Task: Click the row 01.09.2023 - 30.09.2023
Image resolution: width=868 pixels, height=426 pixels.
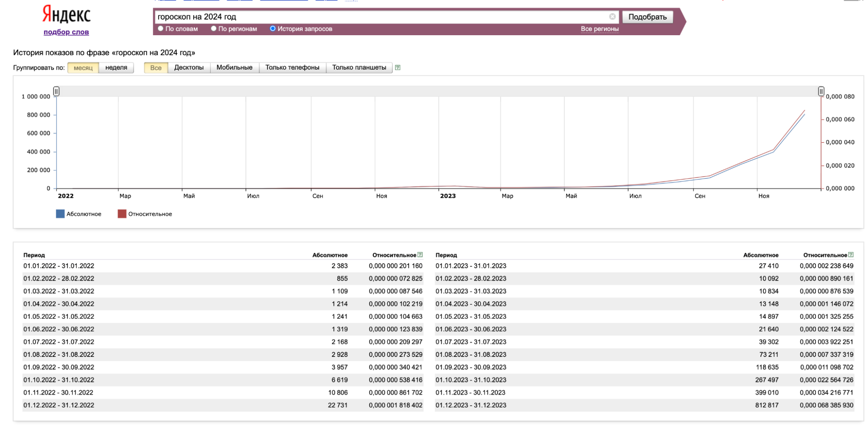Action: pos(644,367)
